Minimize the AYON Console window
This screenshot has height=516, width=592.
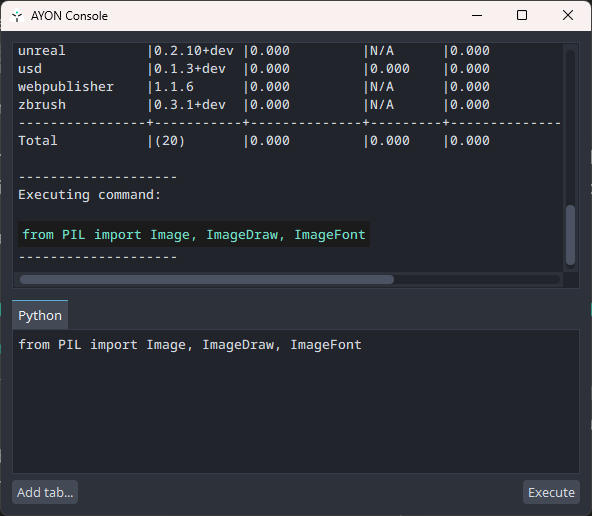(x=477, y=15)
